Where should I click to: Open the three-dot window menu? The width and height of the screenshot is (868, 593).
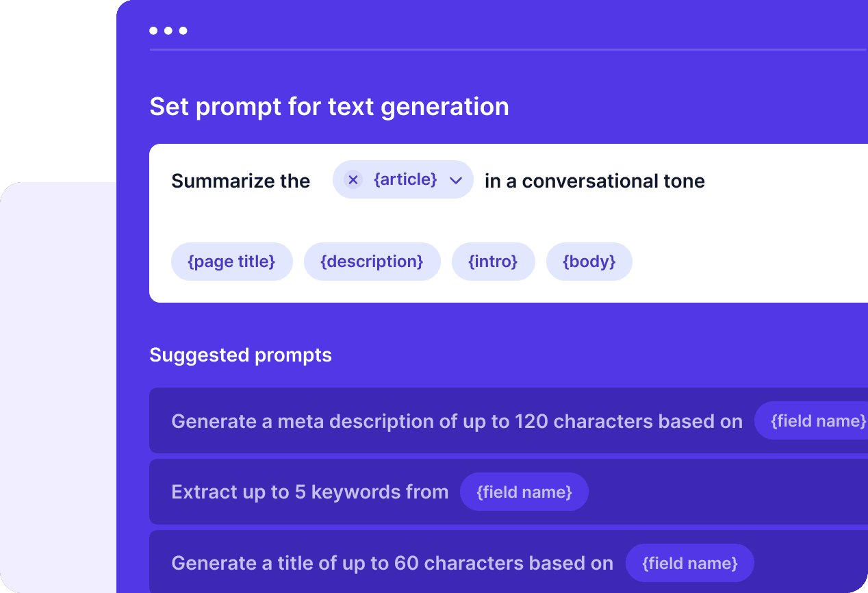168,31
